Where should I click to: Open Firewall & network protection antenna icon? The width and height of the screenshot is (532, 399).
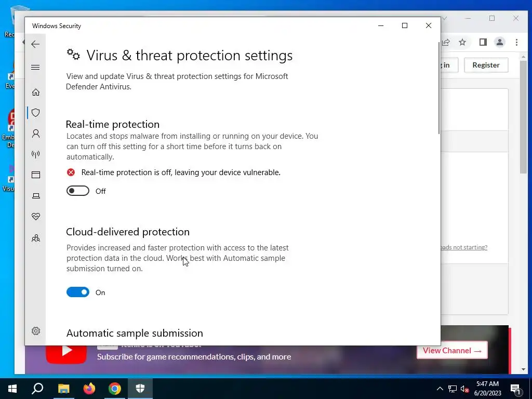point(36,154)
